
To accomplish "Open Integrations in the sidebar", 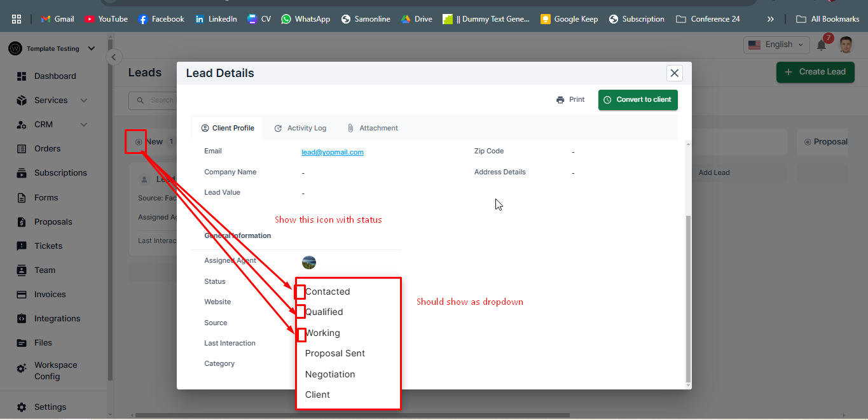I will [48, 318].
